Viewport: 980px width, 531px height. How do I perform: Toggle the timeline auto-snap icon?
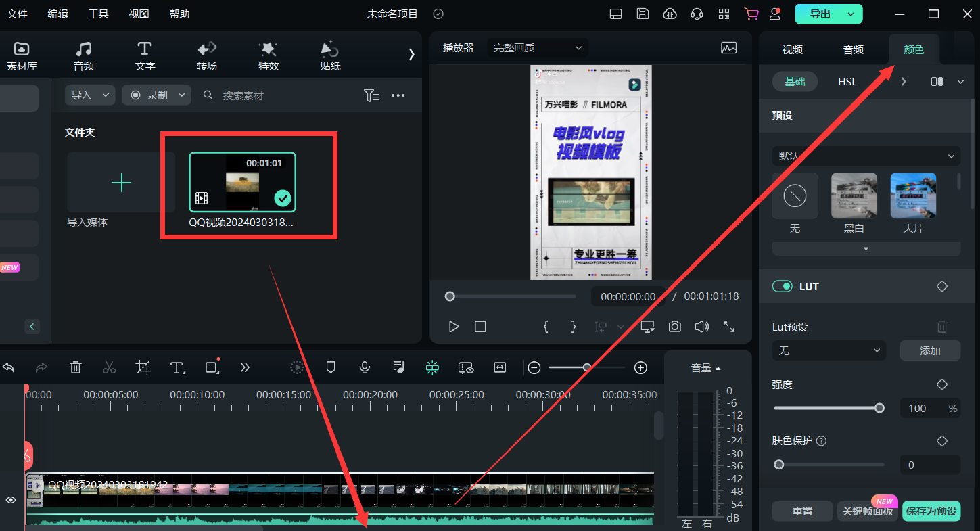click(432, 367)
